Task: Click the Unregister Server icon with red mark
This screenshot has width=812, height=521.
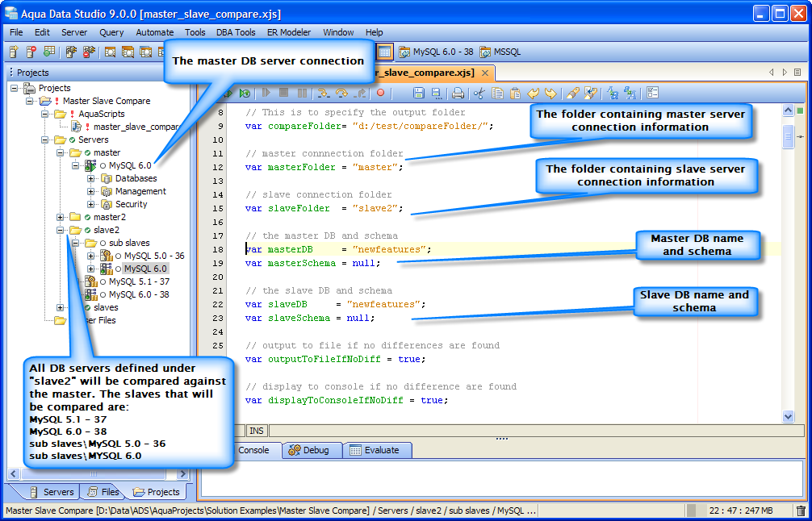Action: tap(31, 52)
